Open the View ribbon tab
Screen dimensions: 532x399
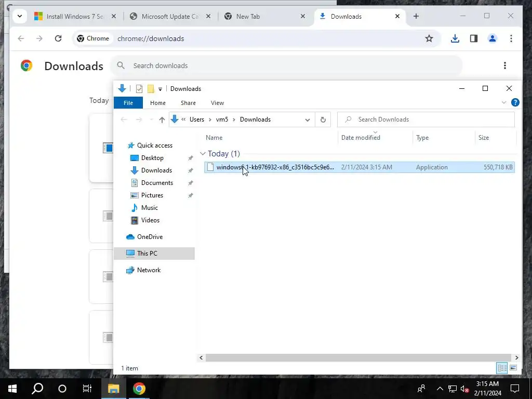[217, 103]
